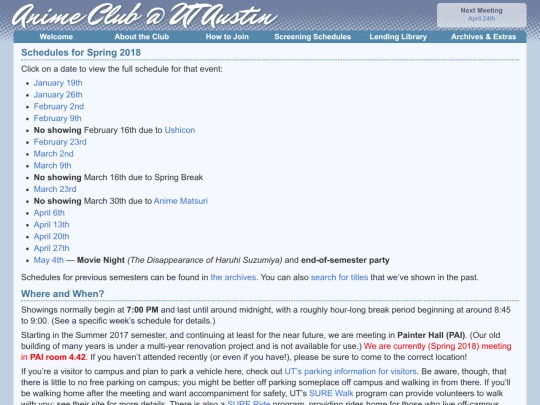540x405 pixels.
Task: Select Screening Schedules in navigation bar
Action: pos(312,37)
